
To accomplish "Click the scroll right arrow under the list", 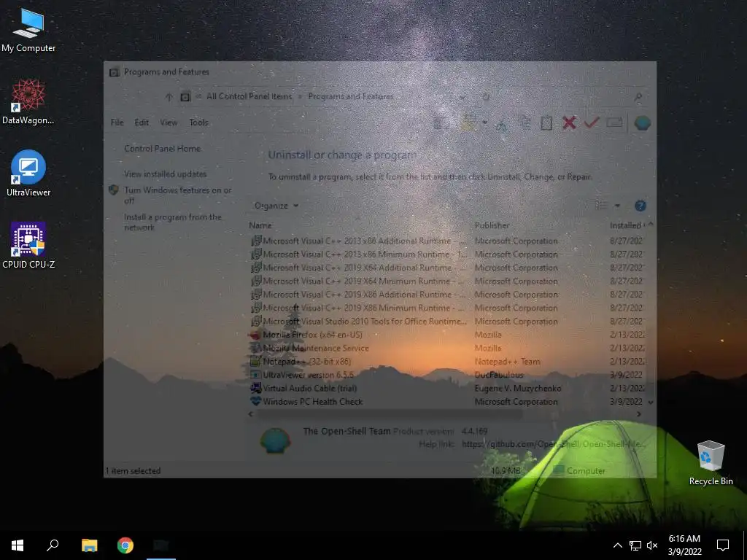I will pos(639,414).
